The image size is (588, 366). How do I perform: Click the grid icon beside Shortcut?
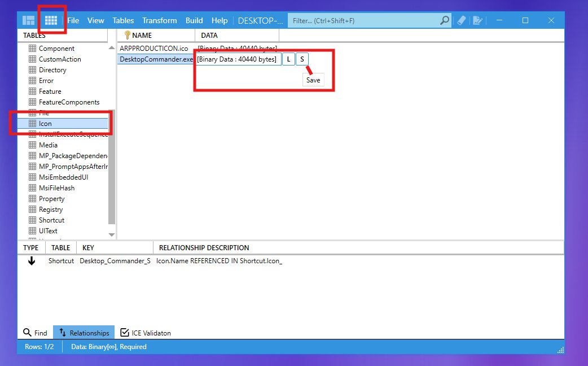tap(33, 220)
